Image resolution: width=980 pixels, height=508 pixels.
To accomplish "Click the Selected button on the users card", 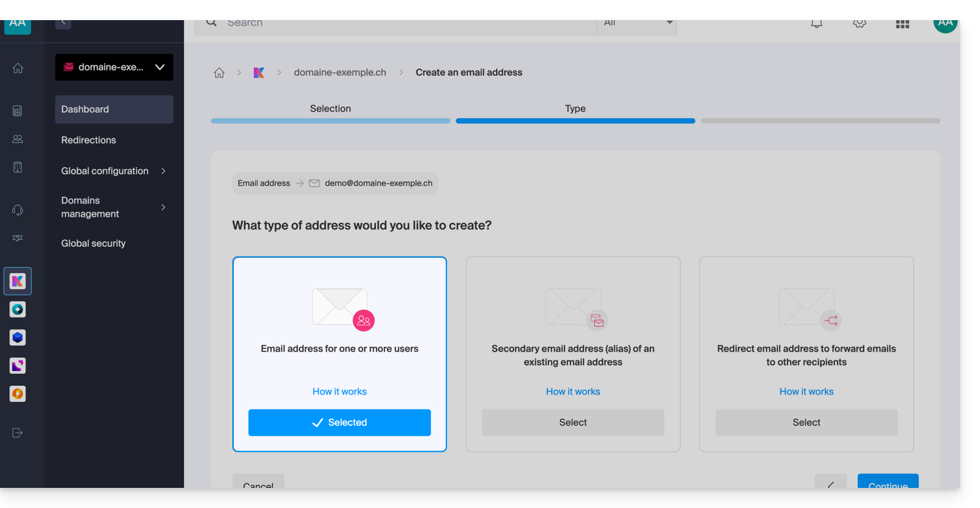I will pos(340,423).
